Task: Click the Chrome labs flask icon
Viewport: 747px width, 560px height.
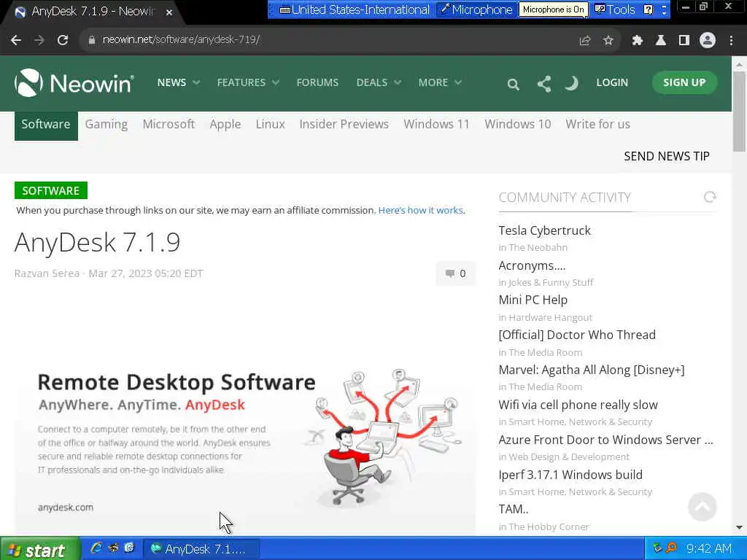Action: pos(660,41)
